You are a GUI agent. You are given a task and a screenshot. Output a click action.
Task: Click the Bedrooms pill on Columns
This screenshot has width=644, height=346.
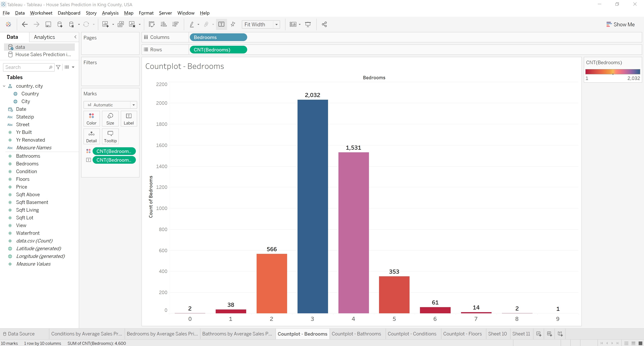tap(218, 37)
